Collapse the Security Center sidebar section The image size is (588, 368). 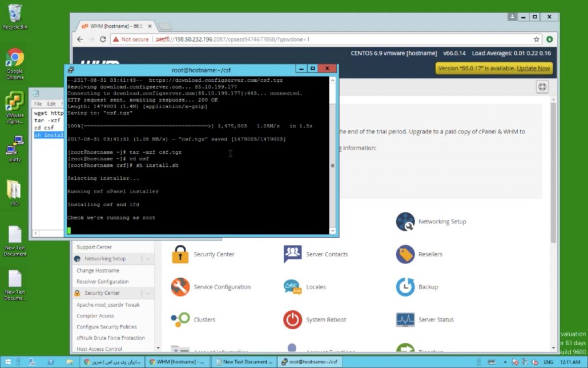coord(148,293)
